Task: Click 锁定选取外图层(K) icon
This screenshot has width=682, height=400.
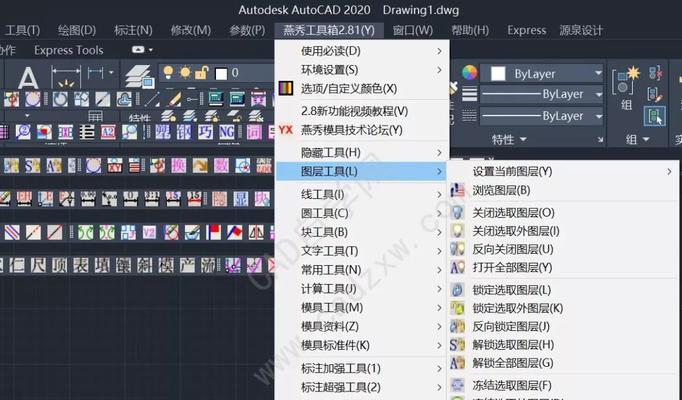Action: [x=457, y=308]
